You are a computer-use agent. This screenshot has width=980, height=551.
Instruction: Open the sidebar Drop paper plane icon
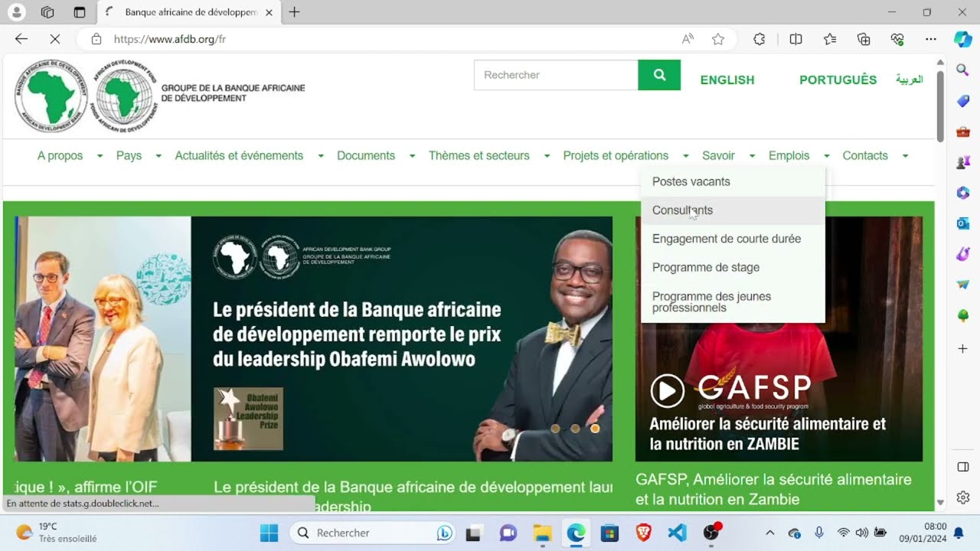point(963,285)
